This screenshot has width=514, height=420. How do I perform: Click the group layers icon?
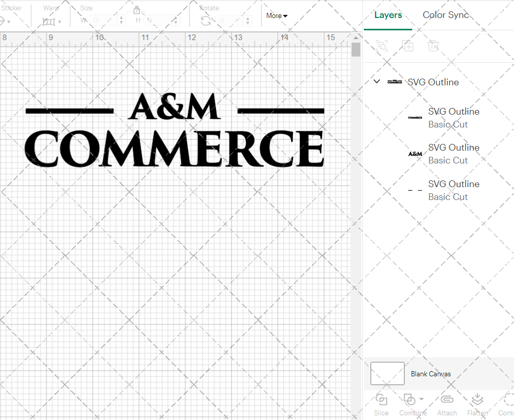[x=382, y=46]
